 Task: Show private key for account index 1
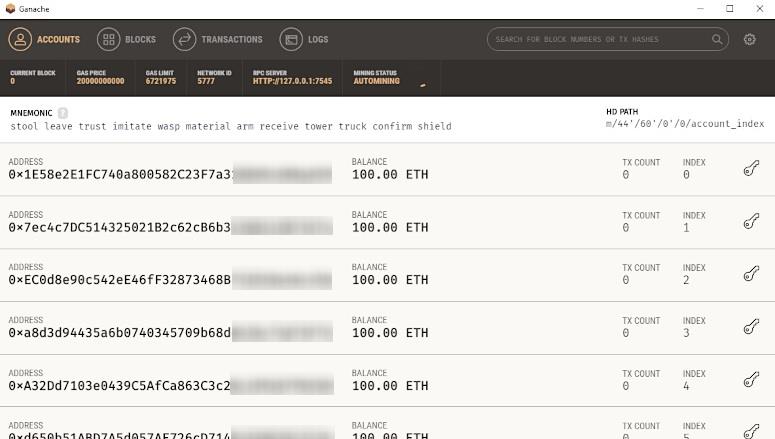(x=751, y=221)
